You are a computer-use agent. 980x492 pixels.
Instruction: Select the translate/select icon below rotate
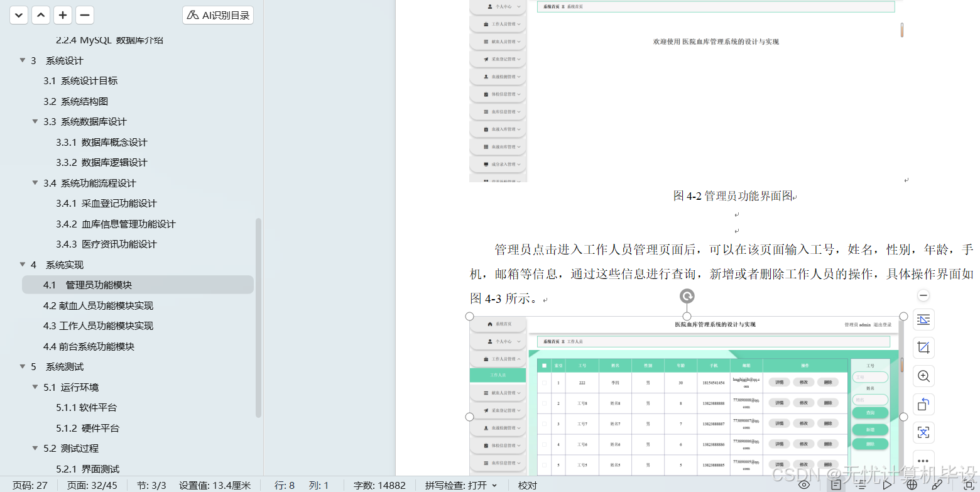point(923,432)
